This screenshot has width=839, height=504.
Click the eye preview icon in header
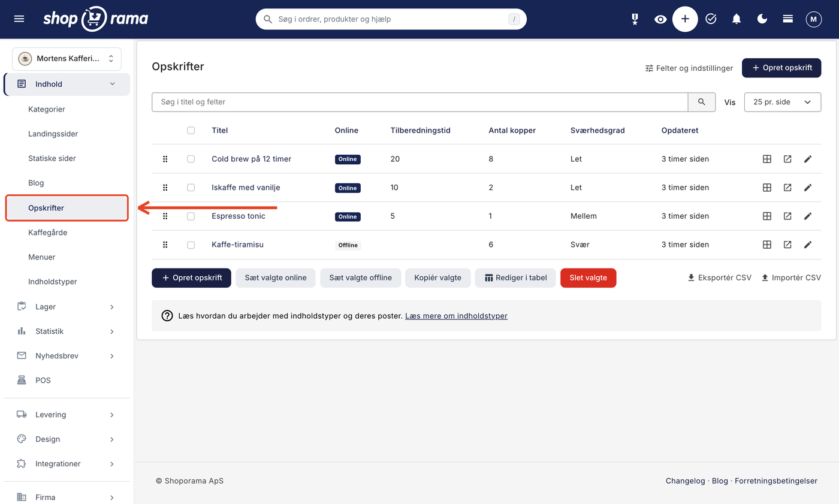[x=660, y=19]
